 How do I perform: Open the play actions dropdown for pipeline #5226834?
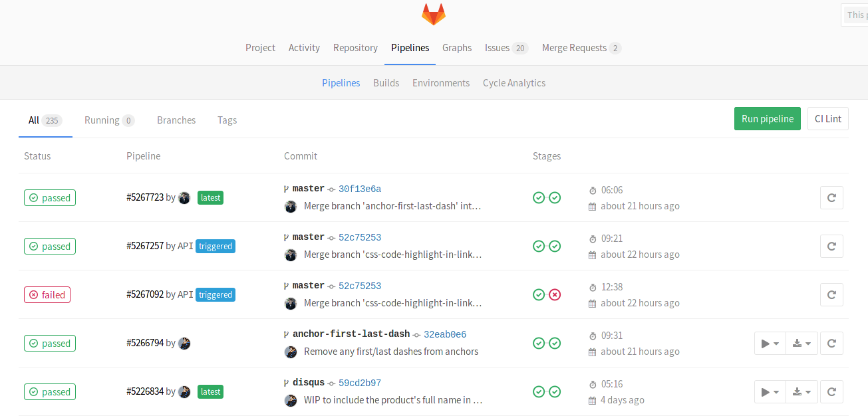[770, 392]
